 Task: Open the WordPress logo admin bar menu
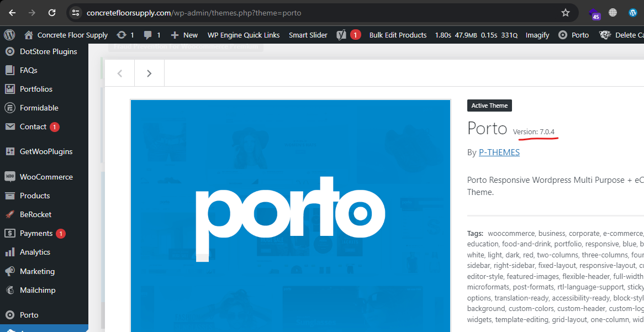pyautogui.click(x=9, y=35)
